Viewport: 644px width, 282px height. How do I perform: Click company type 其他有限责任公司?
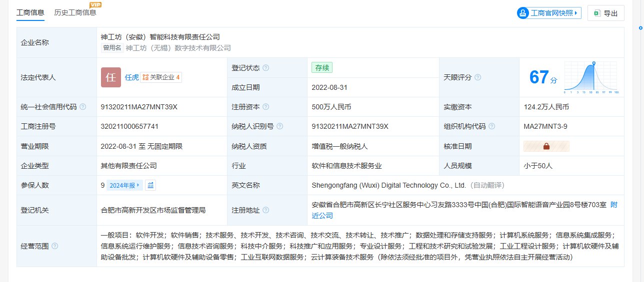click(x=129, y=166)
